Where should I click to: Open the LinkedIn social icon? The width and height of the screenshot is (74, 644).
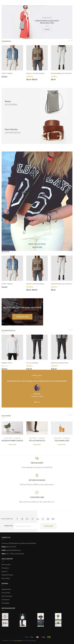click(38, 519)
